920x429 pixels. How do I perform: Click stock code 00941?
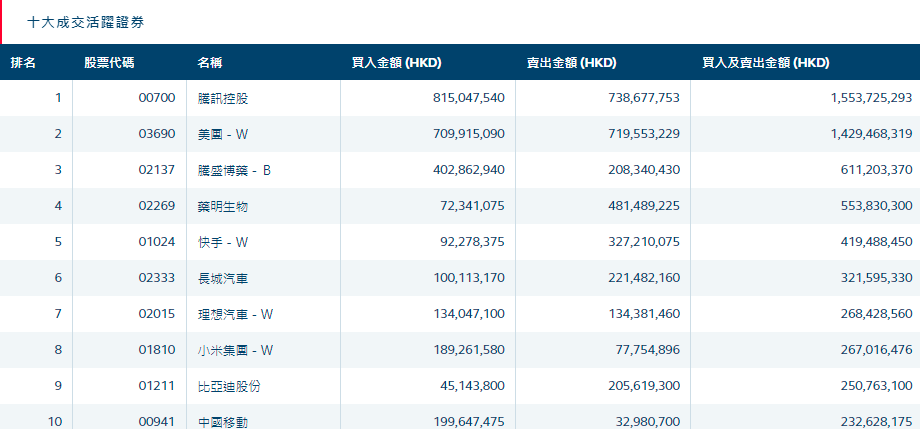pyautogui.click(x=157, y=421)
